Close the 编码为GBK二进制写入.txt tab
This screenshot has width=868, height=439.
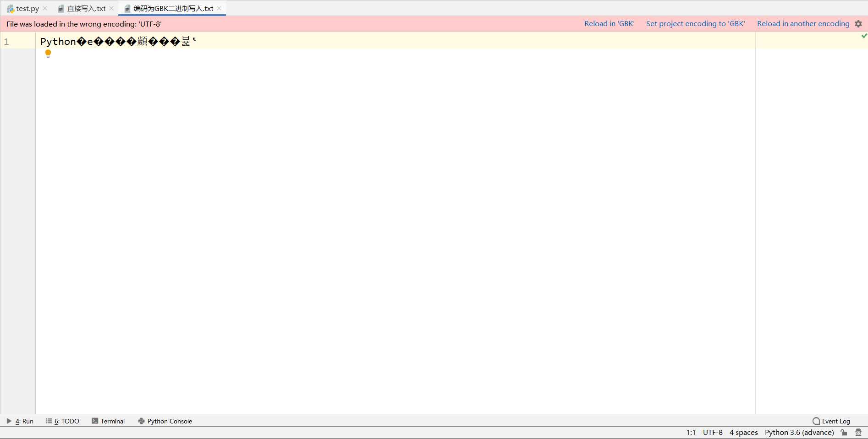tap(219, 8)
